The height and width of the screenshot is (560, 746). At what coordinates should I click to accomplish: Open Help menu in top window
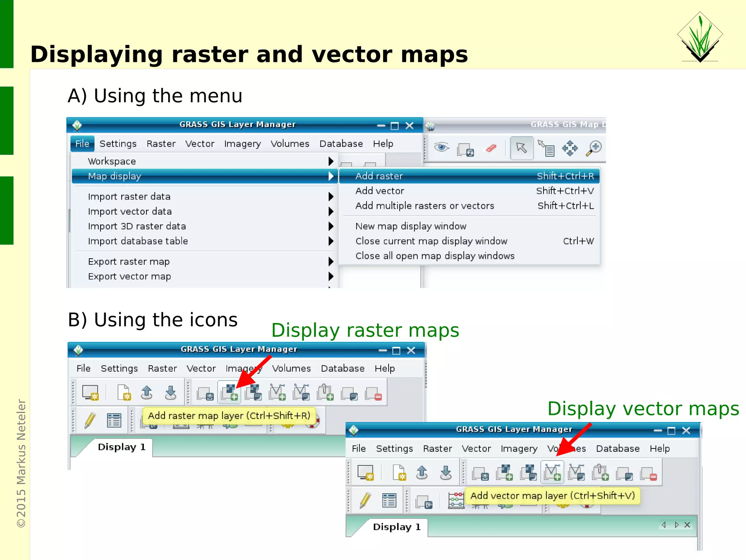click(383, 144)
